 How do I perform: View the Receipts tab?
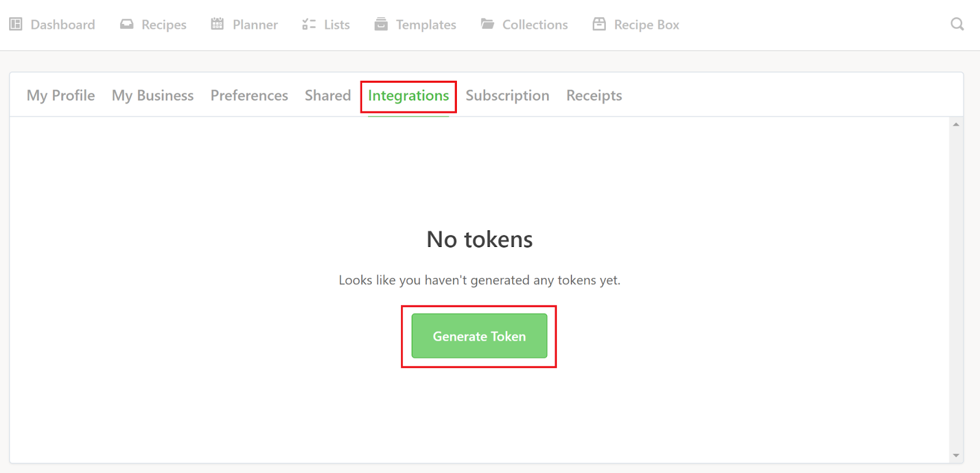(x=594, y=96)
